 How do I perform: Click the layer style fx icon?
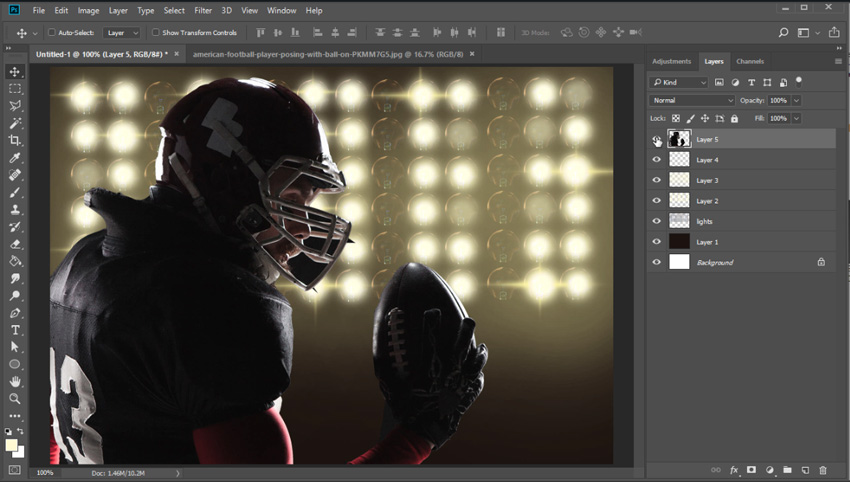[x=733, y=470]
